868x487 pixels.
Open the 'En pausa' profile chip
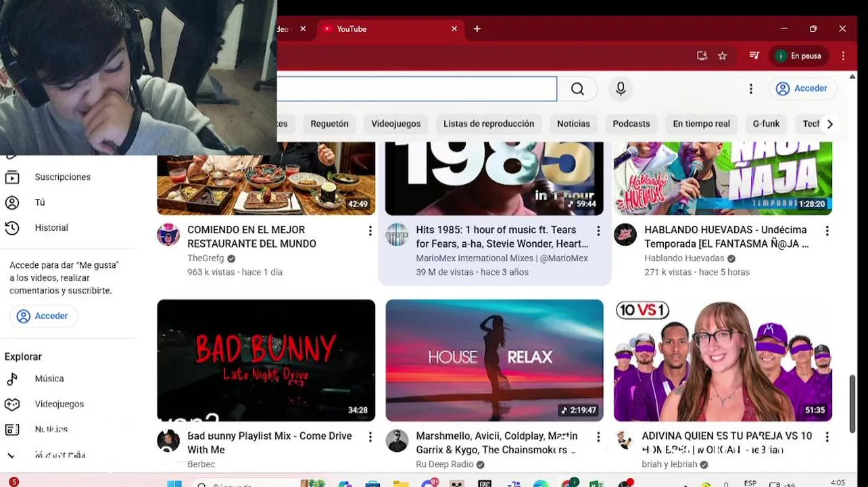799,56
